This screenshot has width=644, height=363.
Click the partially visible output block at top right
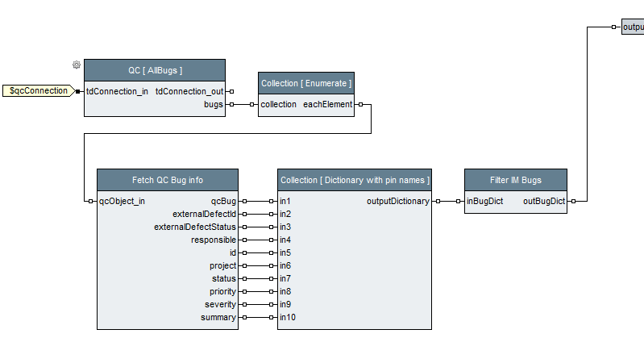633,27
